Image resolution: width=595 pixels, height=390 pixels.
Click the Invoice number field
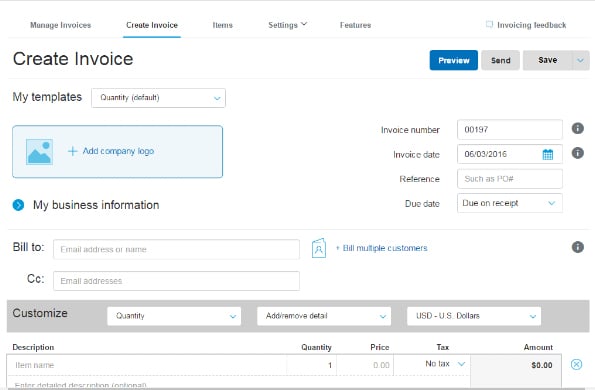510,130
